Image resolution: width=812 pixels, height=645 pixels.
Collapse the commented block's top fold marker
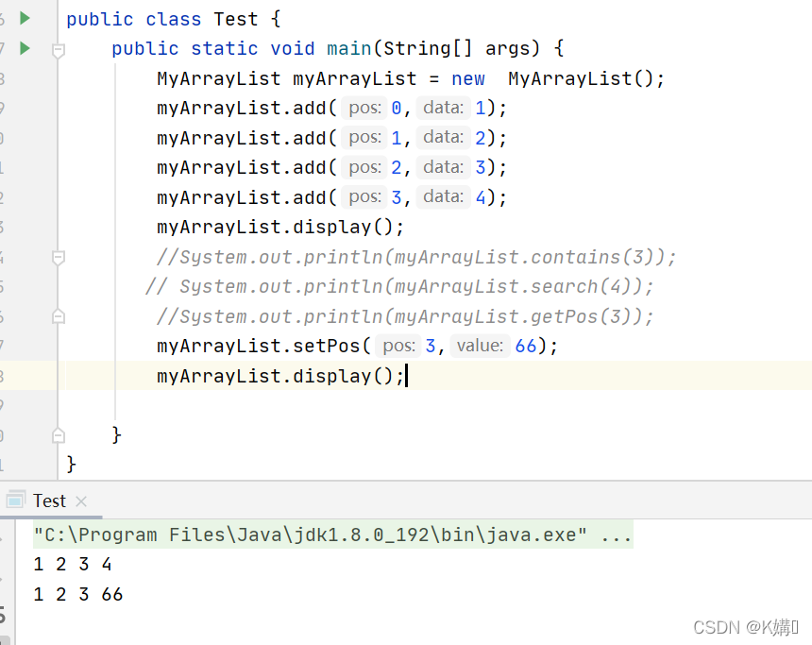click(x=59, y=258)
